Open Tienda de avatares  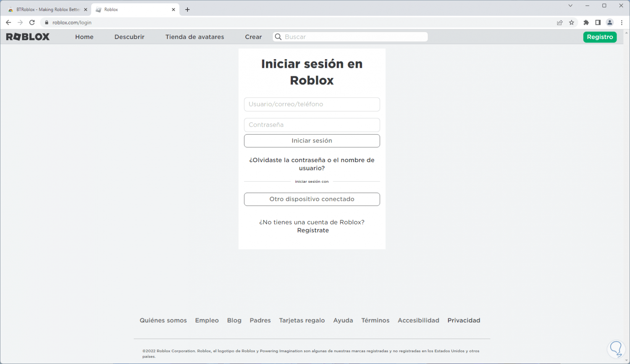coord(195,37)
